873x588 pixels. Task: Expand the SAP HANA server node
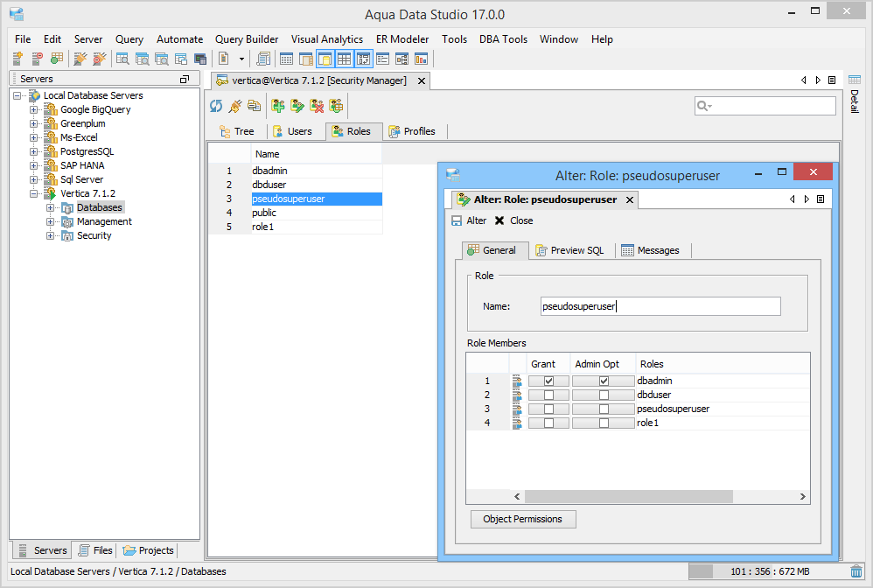pyautogui.click(x=34, y=165)
